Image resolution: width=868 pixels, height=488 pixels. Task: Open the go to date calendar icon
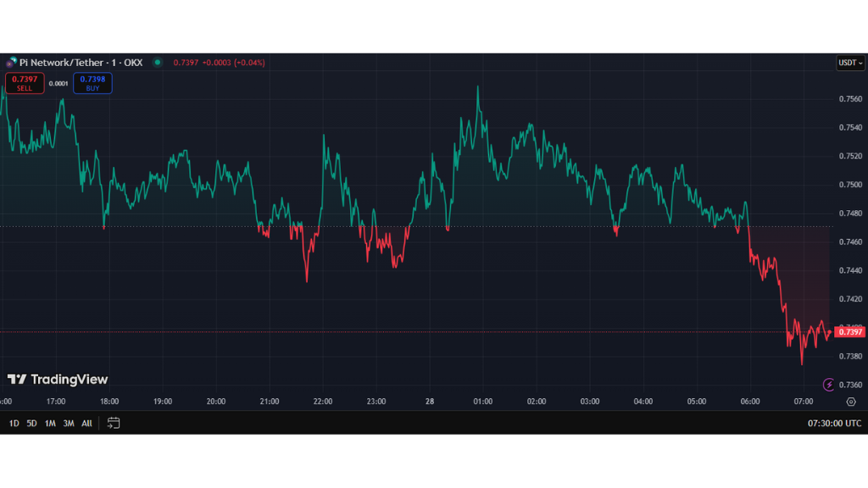pyautogui.click(x=114, y=423)
